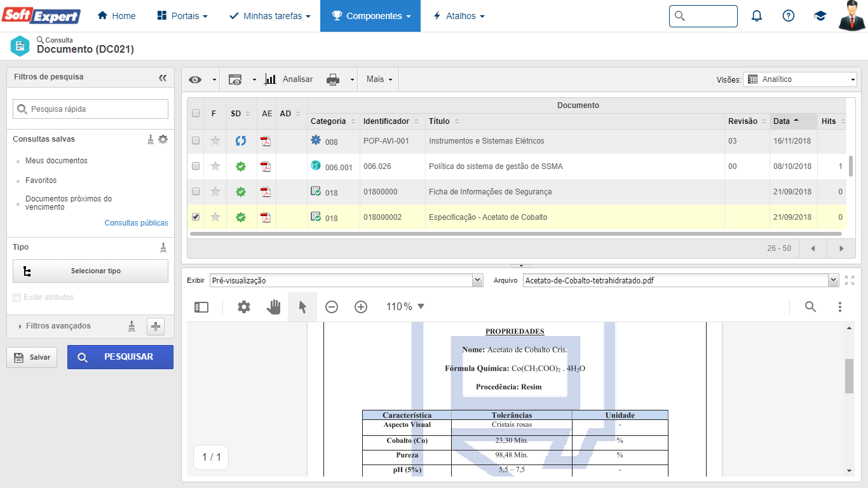The image size is (868, 488).
Task: Open the Consultas públicas link
Action: coord(136,223)
